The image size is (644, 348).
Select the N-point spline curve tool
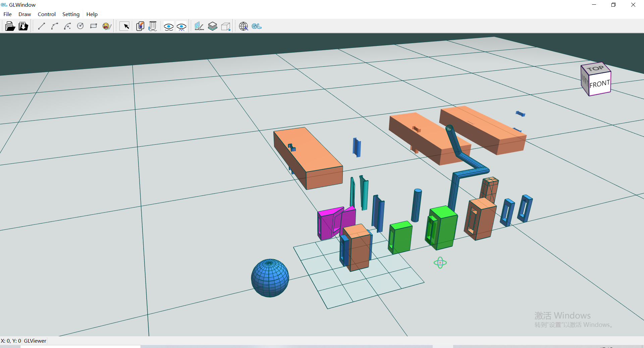pos(67,26)
